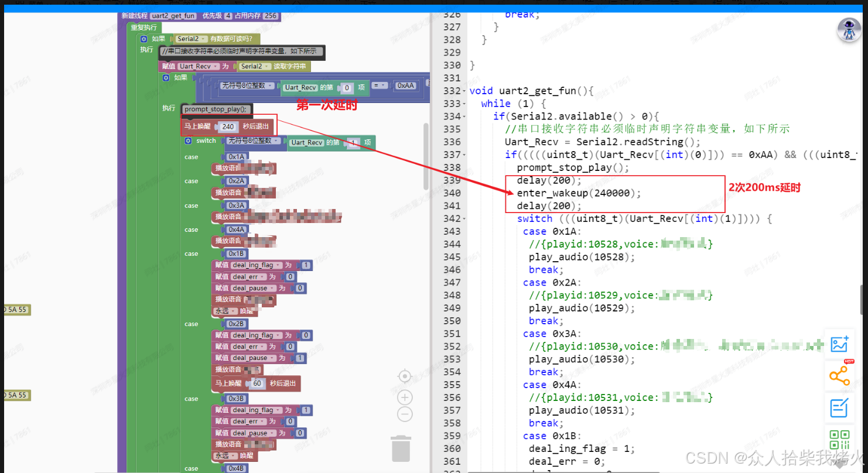Click code line case 0x1B:

click(x=552, y=436)
